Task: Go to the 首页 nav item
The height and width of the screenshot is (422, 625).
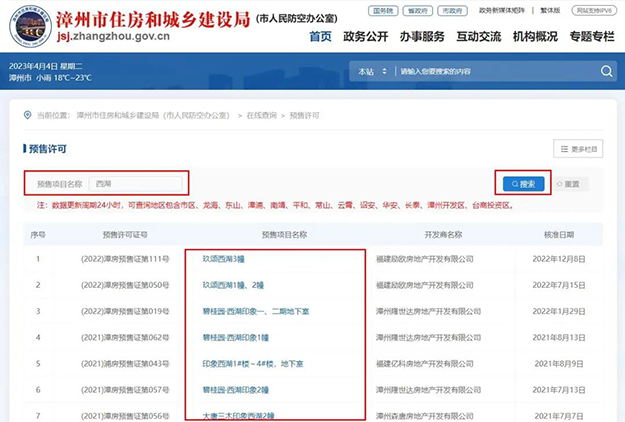Action: pos(320,36)
